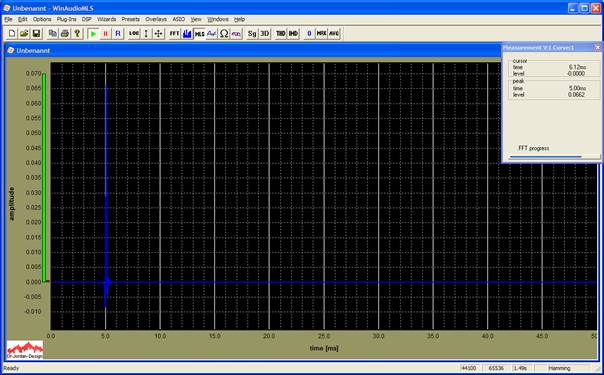
Task: Open the 3D plot view
Action: click(265, 33)
